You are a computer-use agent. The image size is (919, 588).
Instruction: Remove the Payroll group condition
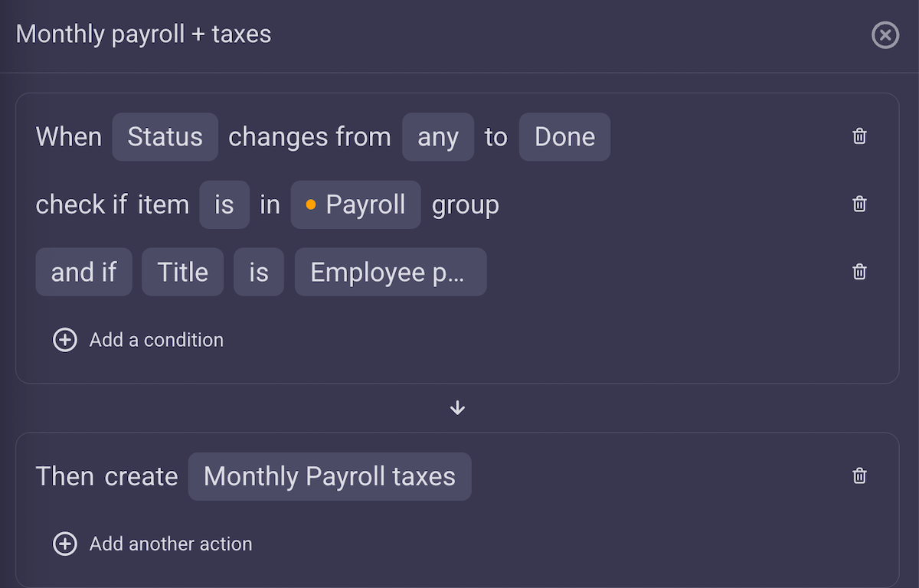[x=858, y=204]
